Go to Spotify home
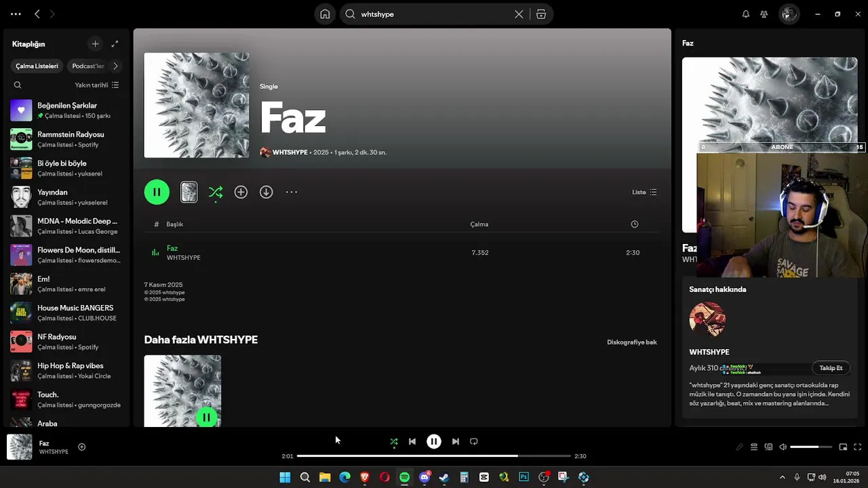This screenshot has height=488, width=868. click(x=325, y=14)
